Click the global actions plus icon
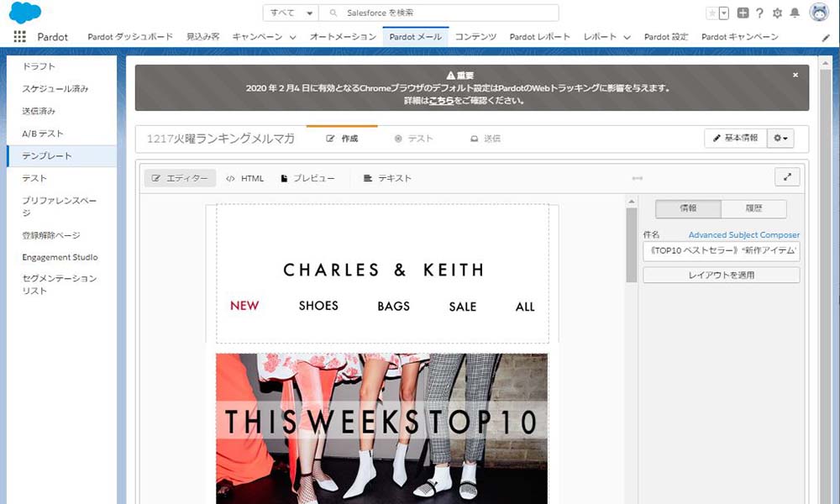This screenshot has width=840, height=504. pyautogui.click(x=743, y=13)
